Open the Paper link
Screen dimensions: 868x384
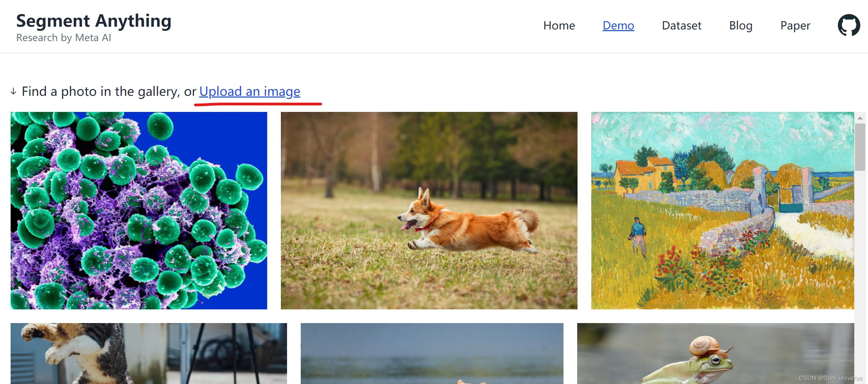tap(795, 26)
